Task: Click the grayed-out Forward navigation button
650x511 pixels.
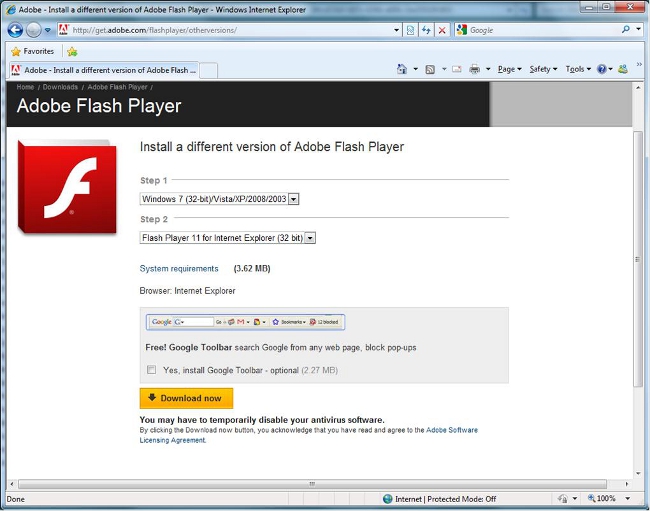Action: (x=34, y=30)
